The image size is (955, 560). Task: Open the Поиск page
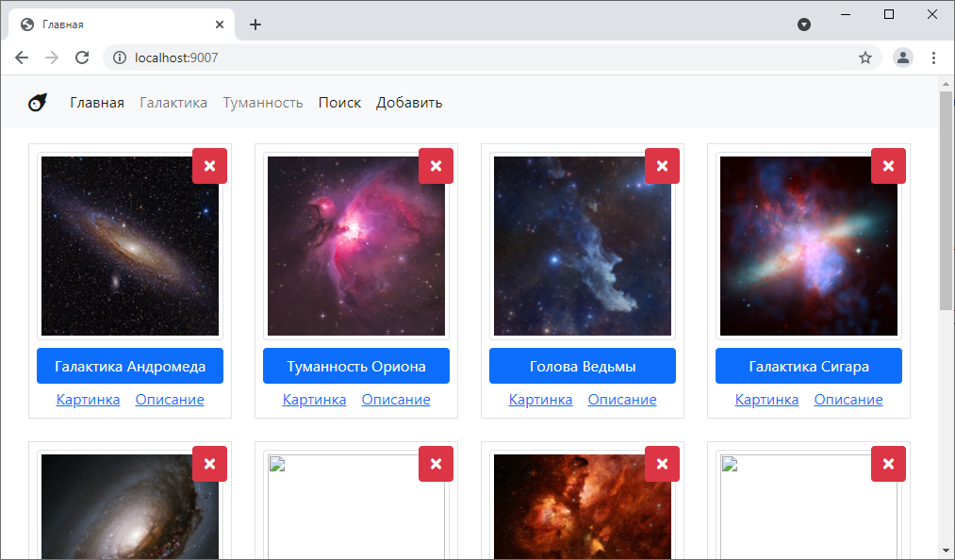pos(339,103)
